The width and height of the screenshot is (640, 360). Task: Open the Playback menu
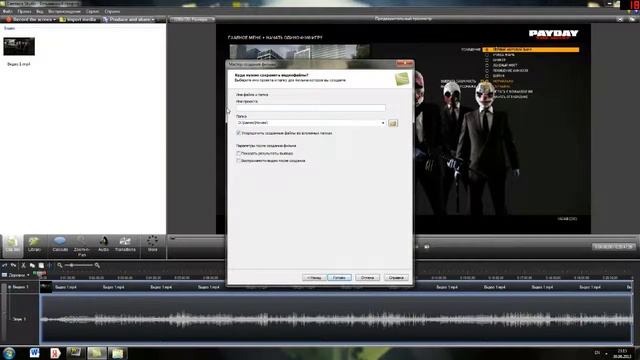tap(64, 11)
